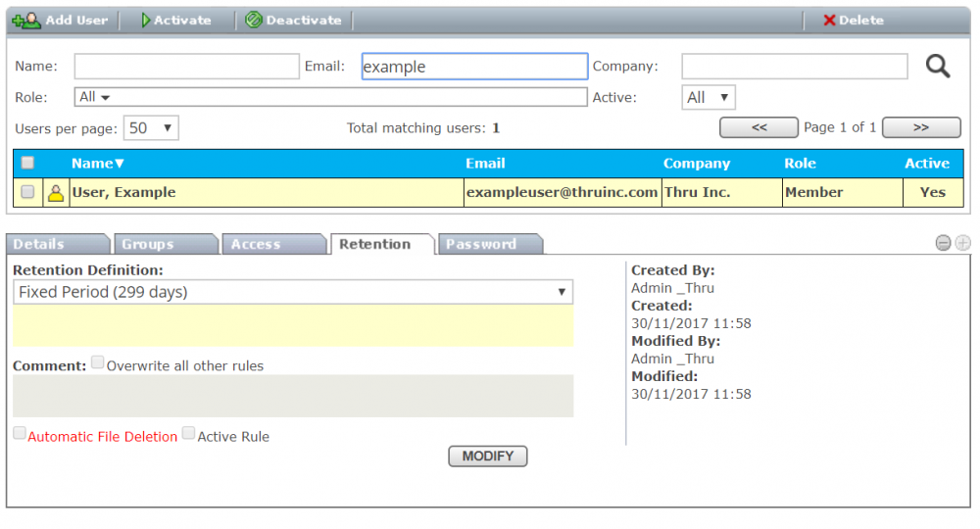This screenshot has height=529, width=980.
Task: Collapse panel with the minus circle icon
Action: click(944, 243)
